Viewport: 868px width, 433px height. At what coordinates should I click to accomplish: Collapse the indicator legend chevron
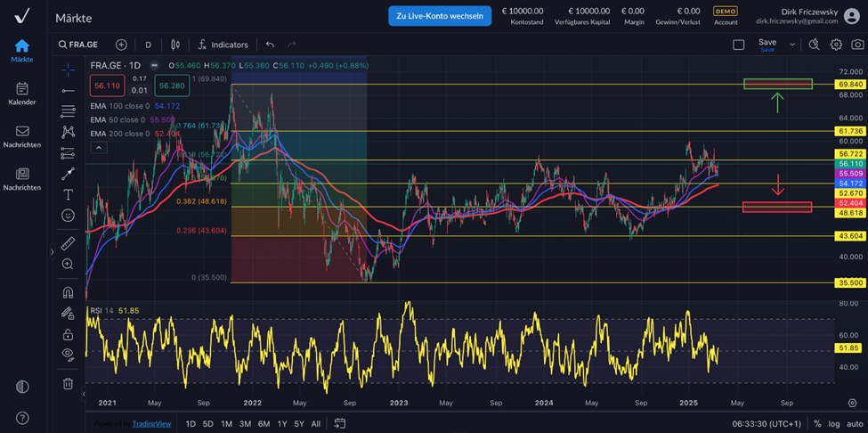pos(99,148)
